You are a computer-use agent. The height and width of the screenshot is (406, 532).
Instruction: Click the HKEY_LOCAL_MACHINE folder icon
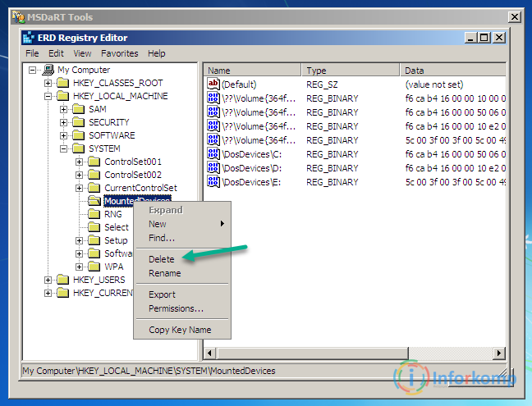tap(62, 96)
